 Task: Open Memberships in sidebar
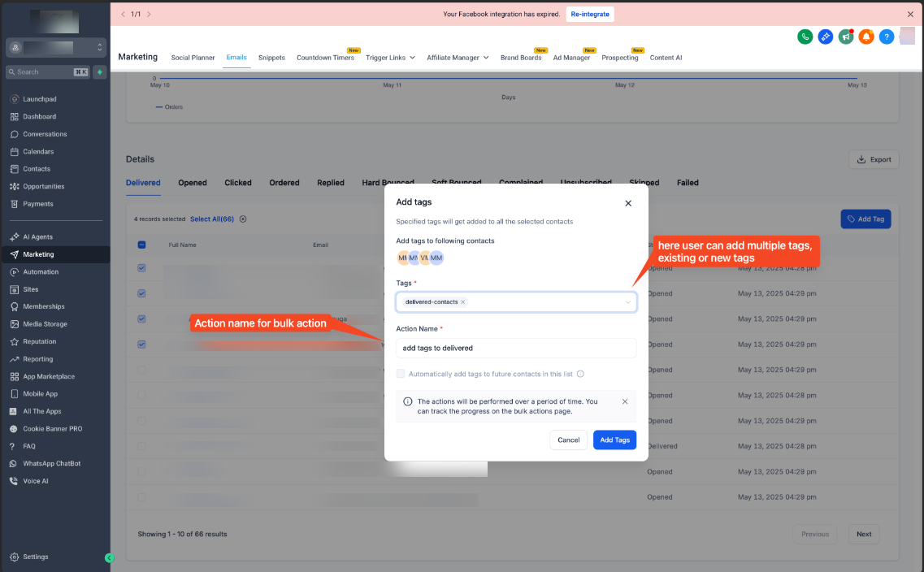point(44,306)
